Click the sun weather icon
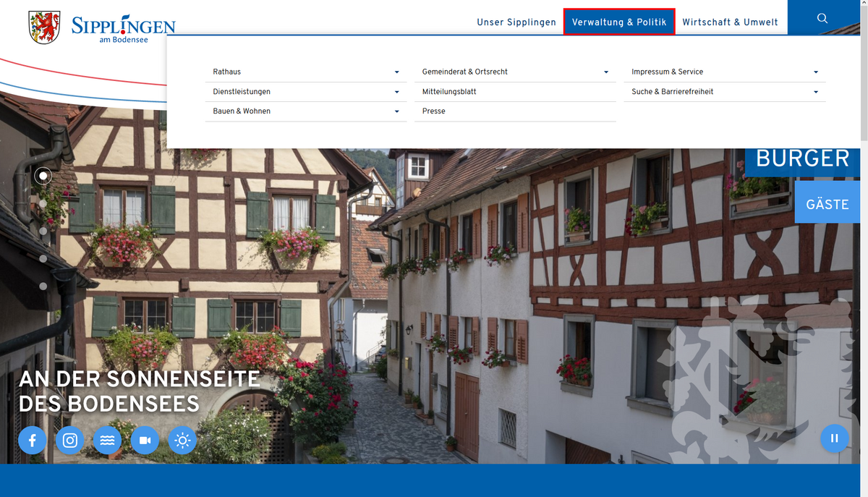 [182, 440]
